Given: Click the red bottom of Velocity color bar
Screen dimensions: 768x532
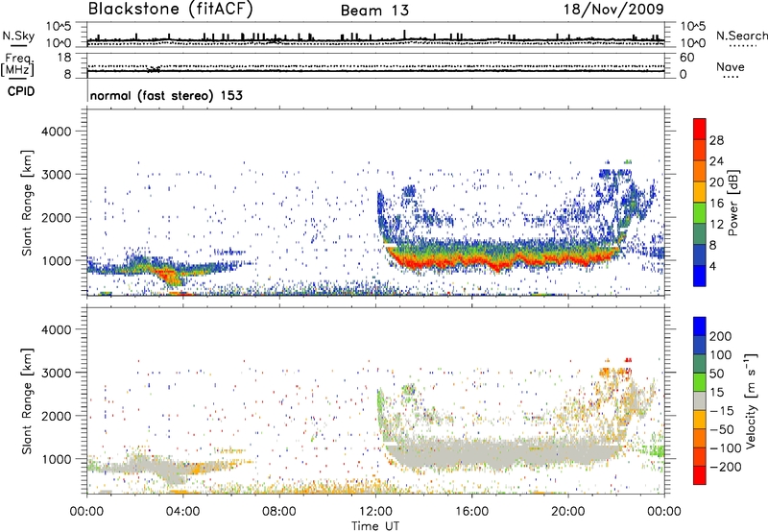Looking at the screenshot, I should (x=700, y=475).
